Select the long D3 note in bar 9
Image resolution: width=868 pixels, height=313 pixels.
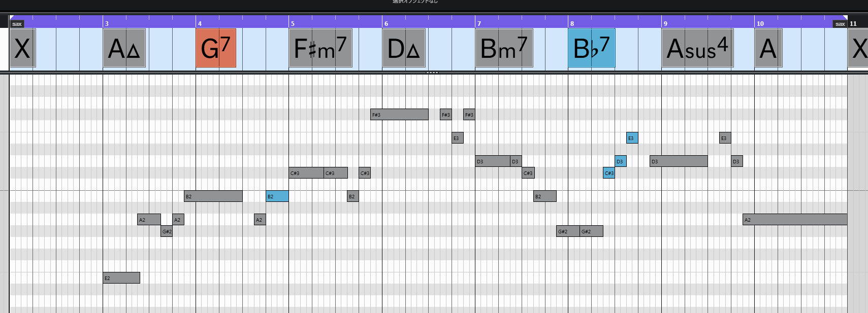678,161
